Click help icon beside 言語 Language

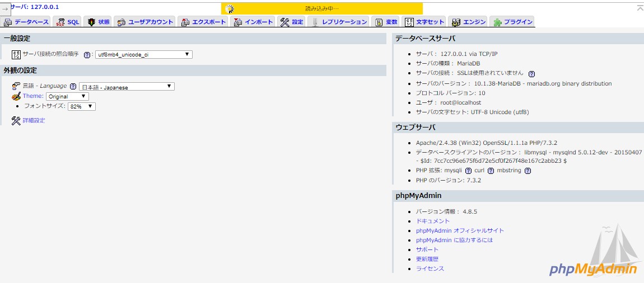[73, 87]
